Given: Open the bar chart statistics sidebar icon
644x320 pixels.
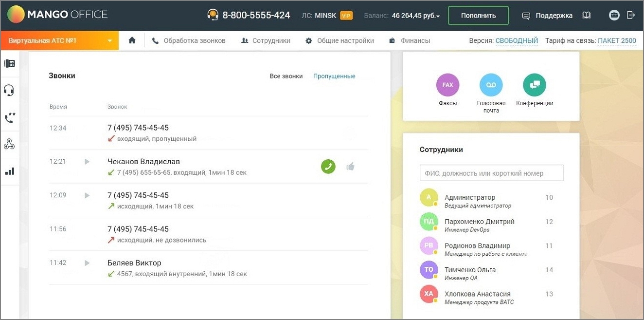Looking at the screenshot, I should tap(9, 171).
